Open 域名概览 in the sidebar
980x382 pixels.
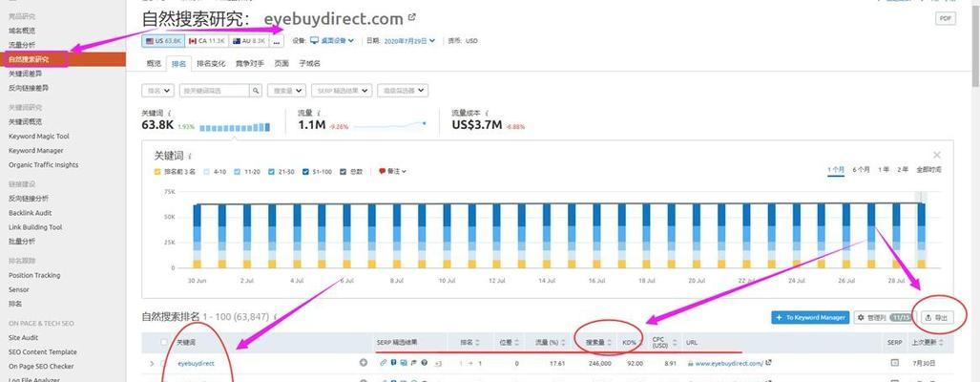pos(22,31)
